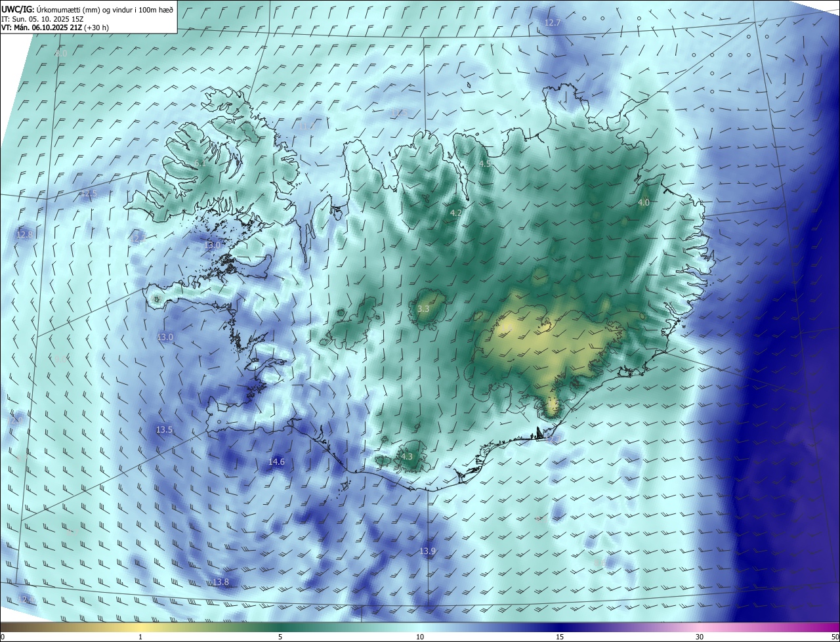Screen dimensions: 840x642
Task: Click the 4.0 value label on the map
Action: [644, 203]
